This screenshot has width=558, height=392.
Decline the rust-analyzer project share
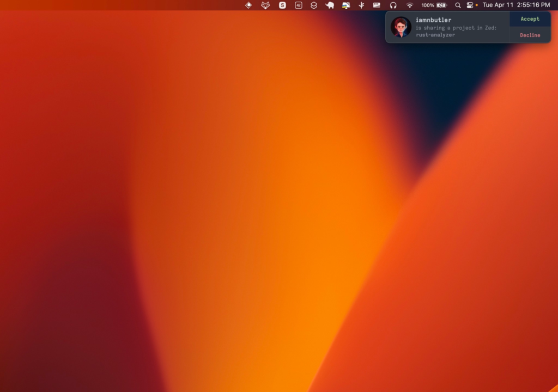click(530, 35)
